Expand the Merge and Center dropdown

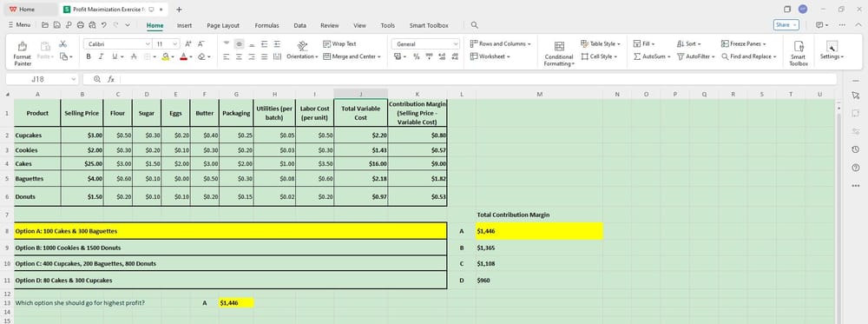pyautogui.click(x=379, y=56)
